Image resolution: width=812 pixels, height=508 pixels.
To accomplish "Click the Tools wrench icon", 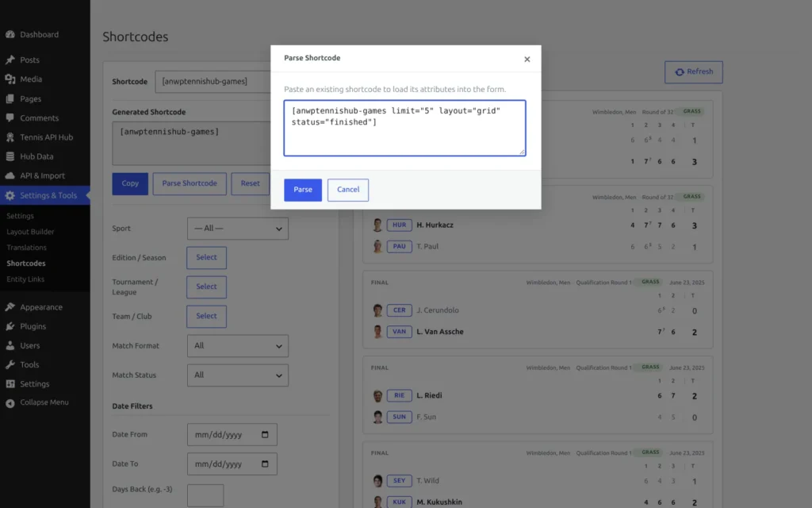I will point(10,365).
